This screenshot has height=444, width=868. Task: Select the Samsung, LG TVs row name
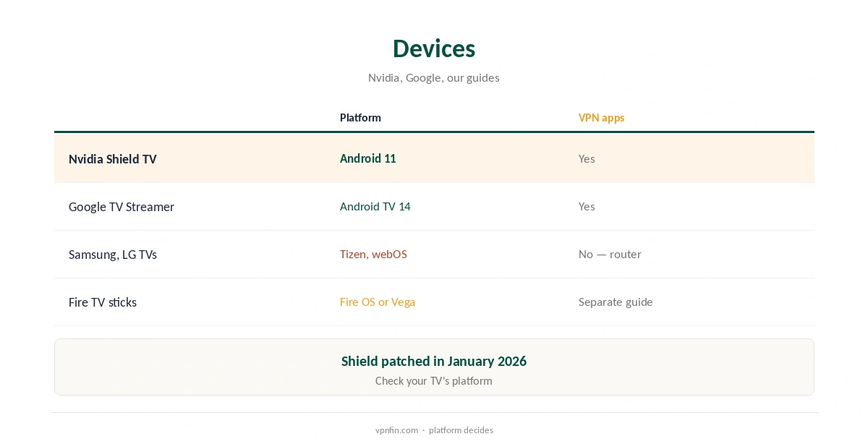[x=113, y=255]
